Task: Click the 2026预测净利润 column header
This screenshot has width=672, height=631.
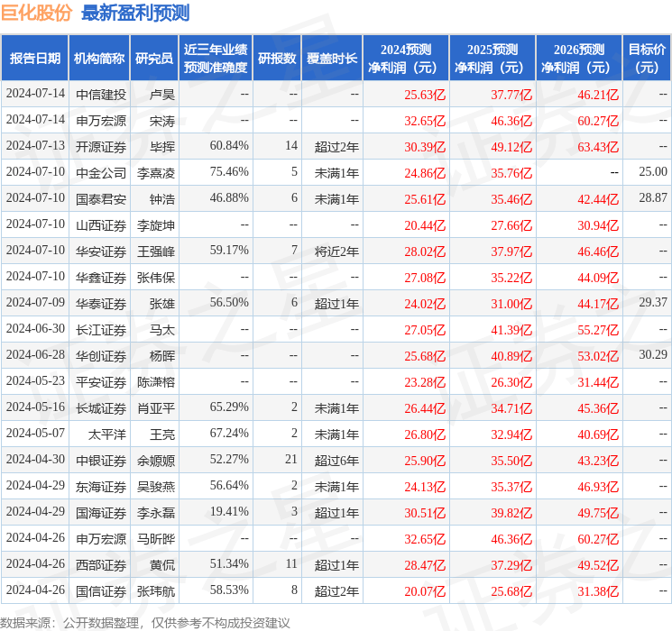Action: (579, 59)
